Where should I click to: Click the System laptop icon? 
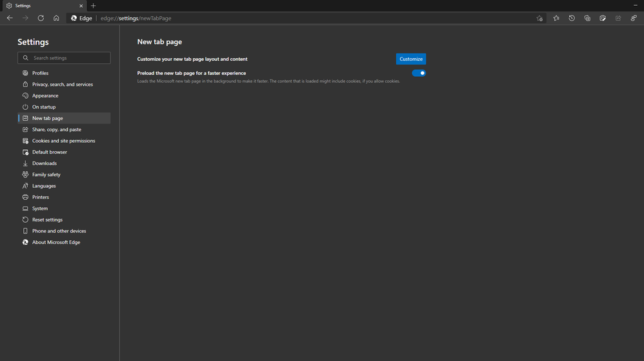25,209
